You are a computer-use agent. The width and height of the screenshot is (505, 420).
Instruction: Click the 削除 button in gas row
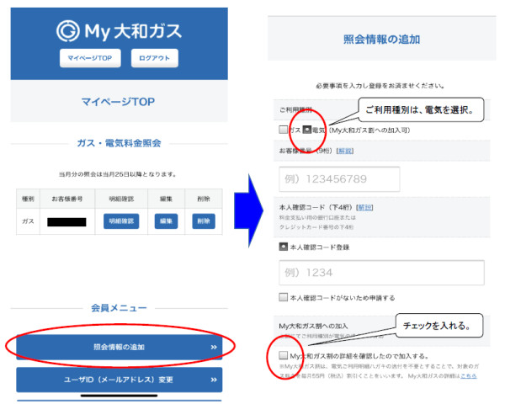click(x=204, y=221)
